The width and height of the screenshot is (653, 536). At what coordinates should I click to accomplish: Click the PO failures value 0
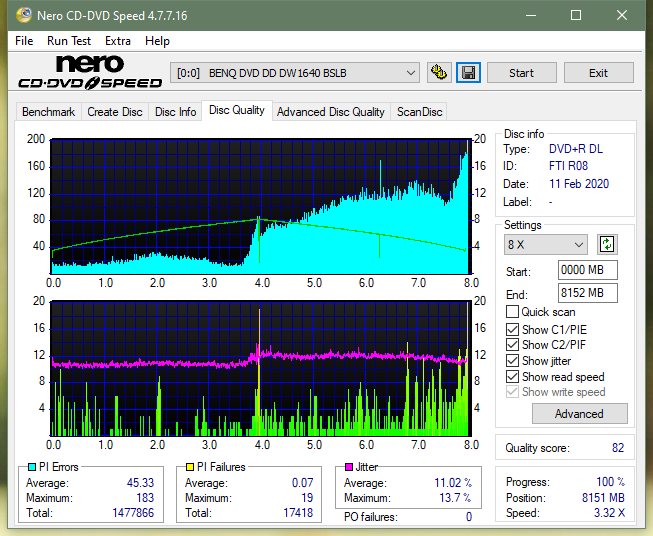pos(469,517)
